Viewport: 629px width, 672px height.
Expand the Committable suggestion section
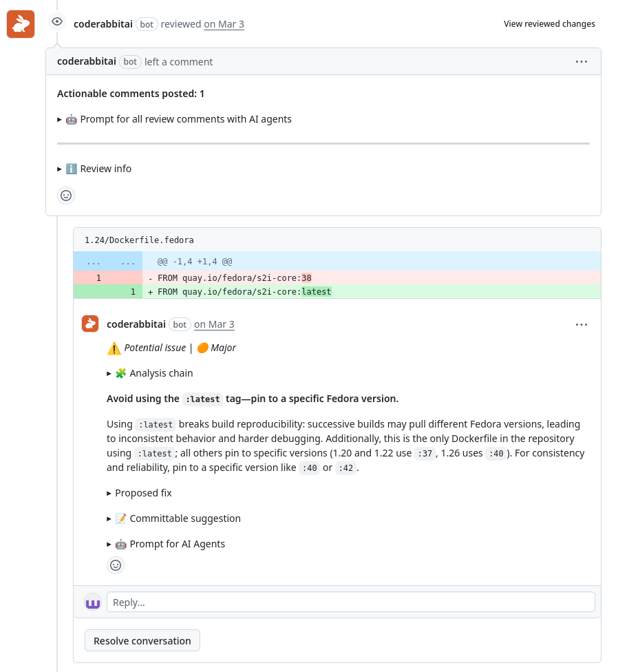click(178, 518)
